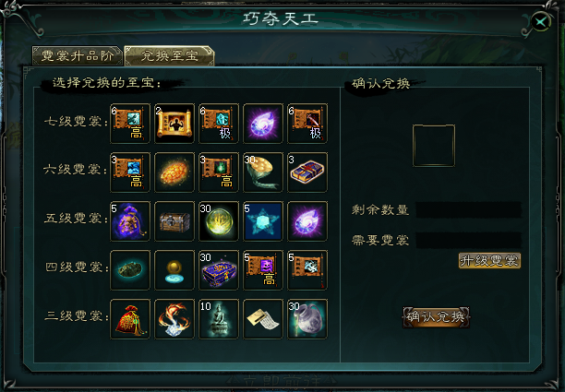Click the 升级霓裳 button
This screenshot has width=565, height=392.
click(x=489, y=260)
